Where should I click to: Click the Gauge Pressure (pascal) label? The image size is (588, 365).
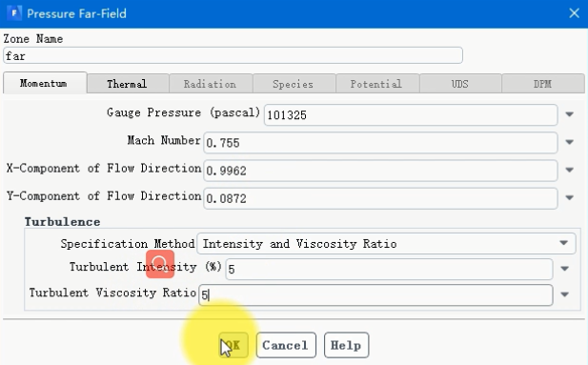coord(183,112)
